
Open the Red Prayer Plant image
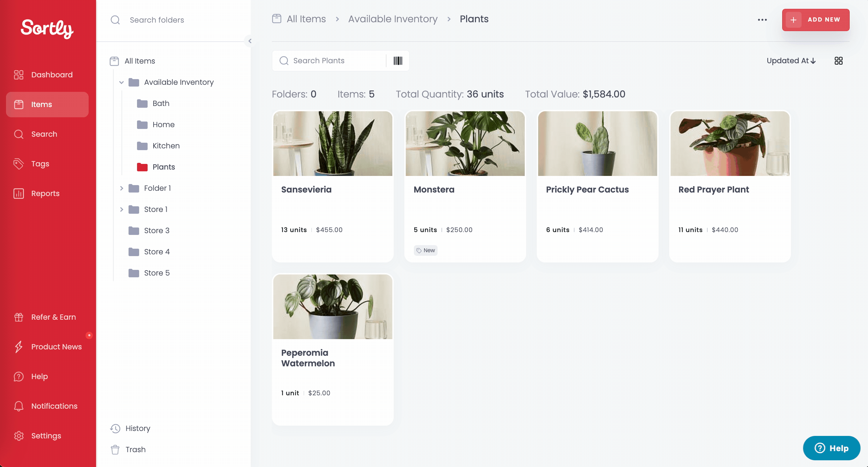pos(730,144)
